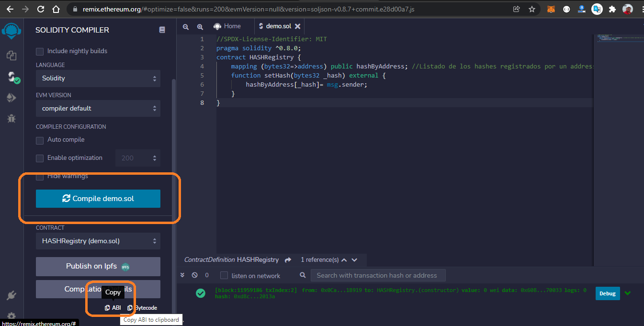Viewport: 644px width, 326px height.
Task: Click the 'hashByAddress[_hash]= msg.sender;' code line
Action: point(306,85)
